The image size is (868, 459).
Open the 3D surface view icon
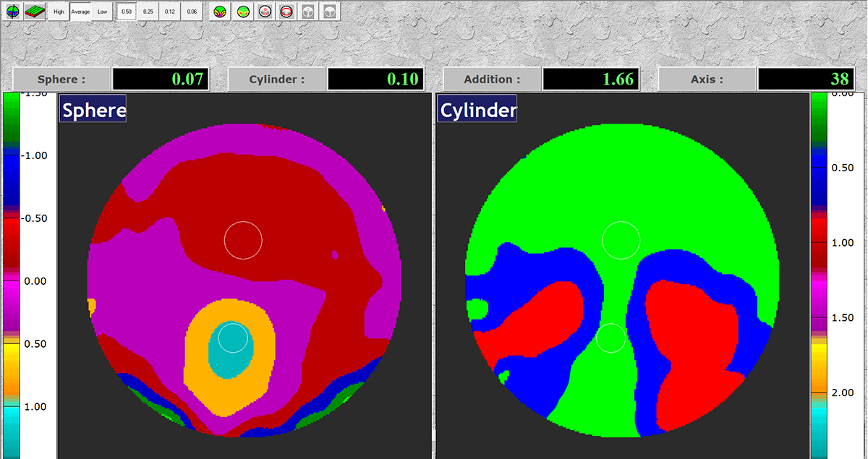35,12
